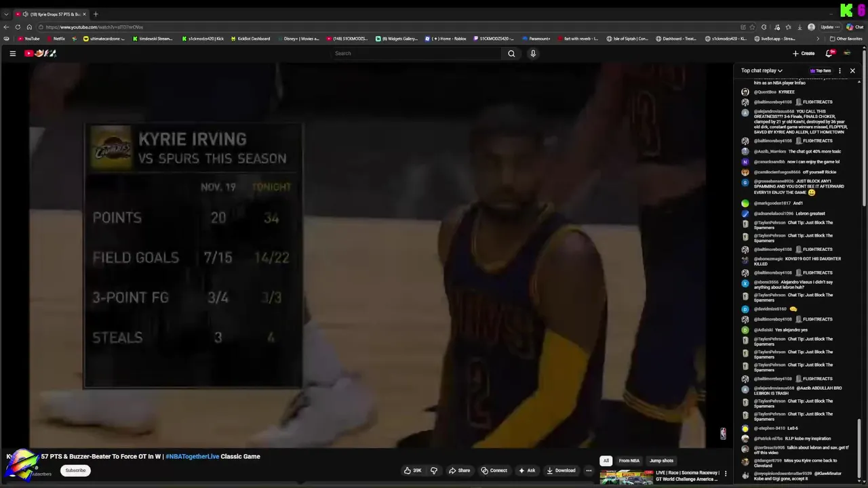Click the YouTube search field
Image resolution: width=868 pixels, height=488 pixels.
(415, 54)
